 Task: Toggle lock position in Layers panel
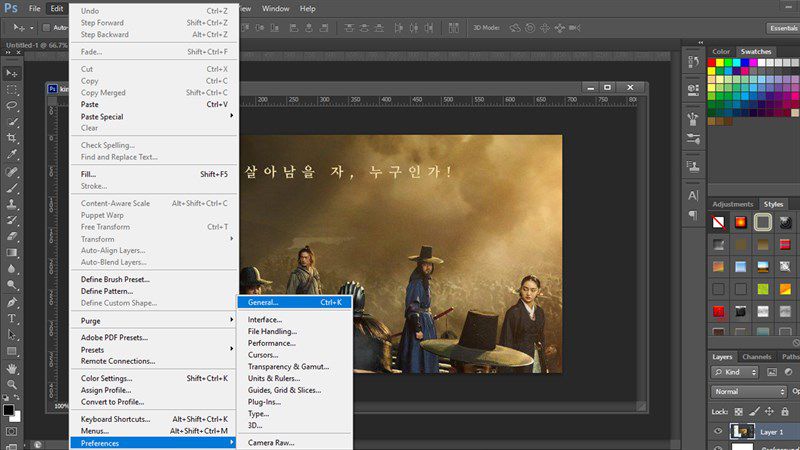click(x=769, y=411)
